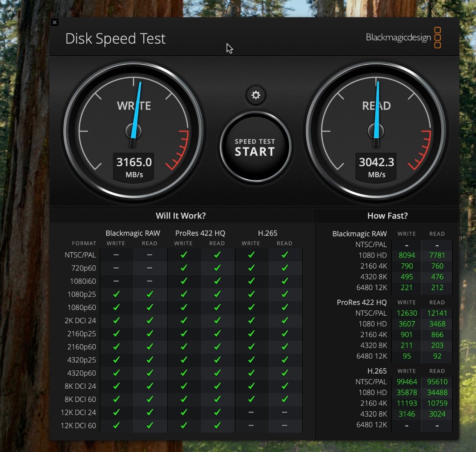Click Blackmagic RAW 2160 4K write value 790

[x=407, y=266]
